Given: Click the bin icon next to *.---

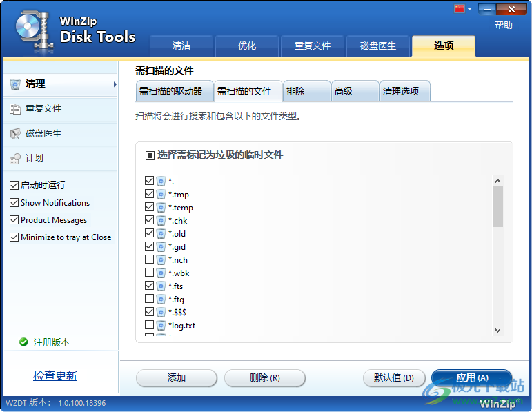Looking at the screenshot, I should point(161,182).
